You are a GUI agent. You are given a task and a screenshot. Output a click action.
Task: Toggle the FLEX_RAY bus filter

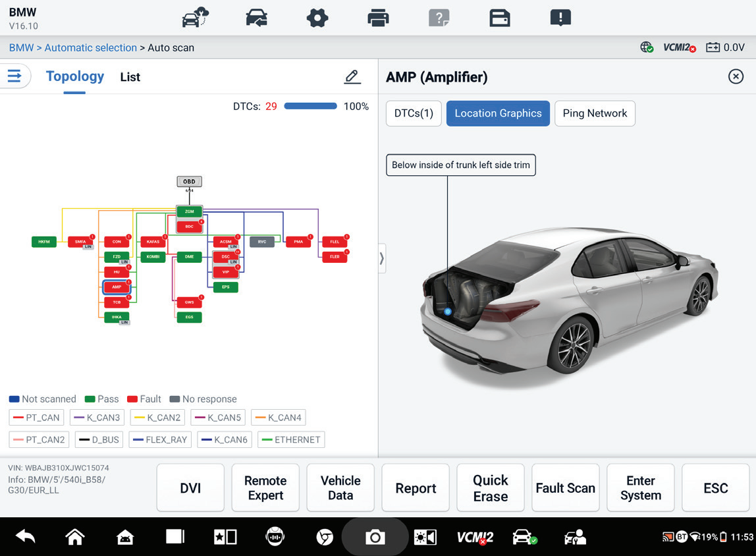click(x=160, y=440)
